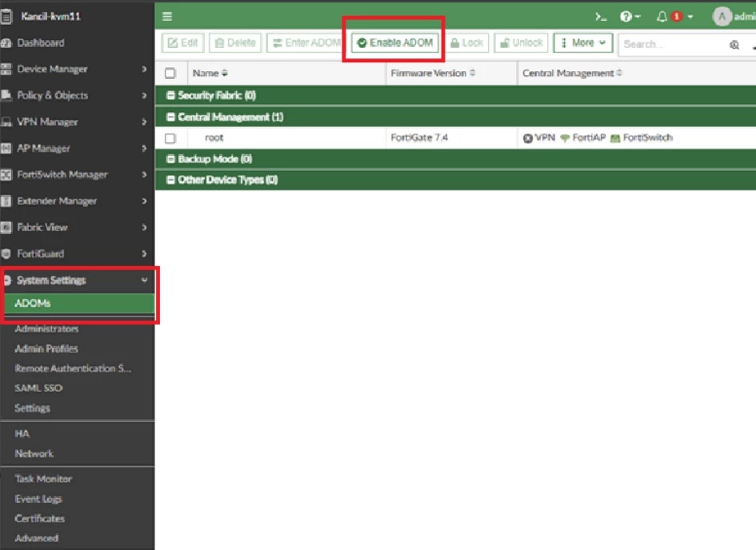
Task: Click the Extender Manager sidebar icon
Action: point(6,201)
